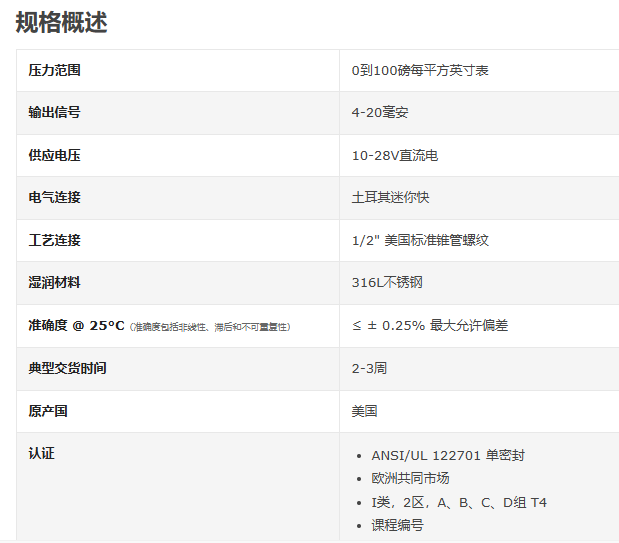Click the 欧洲共同市场 certification item

410,478
